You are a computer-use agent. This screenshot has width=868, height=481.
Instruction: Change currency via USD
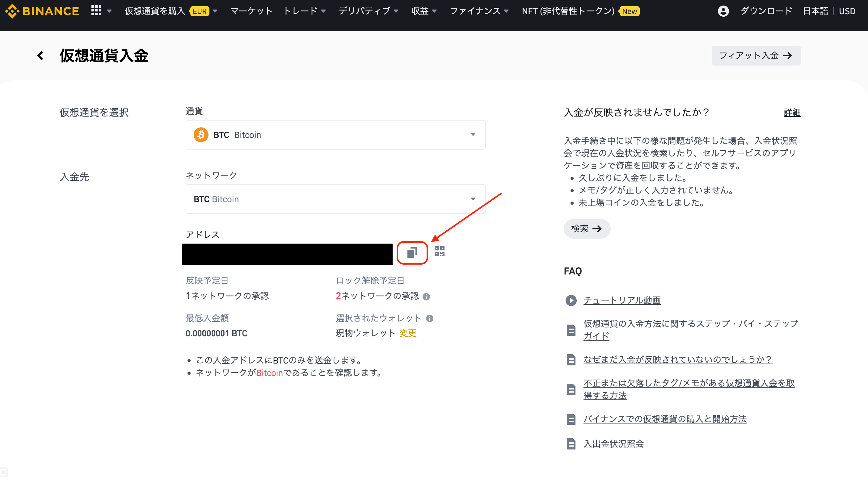847,11
